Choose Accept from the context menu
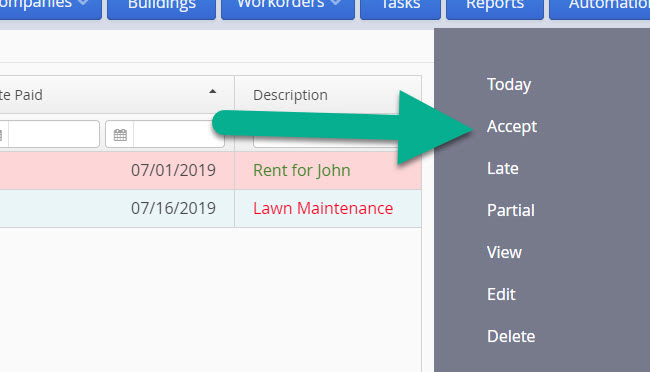Screen dimensions: 650x372 (x=512, y=126)
